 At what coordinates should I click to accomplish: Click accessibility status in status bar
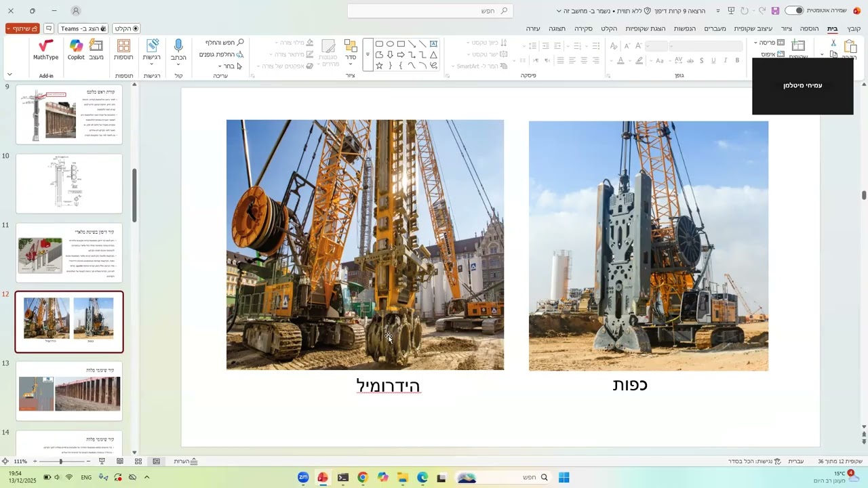coord(755,462)
